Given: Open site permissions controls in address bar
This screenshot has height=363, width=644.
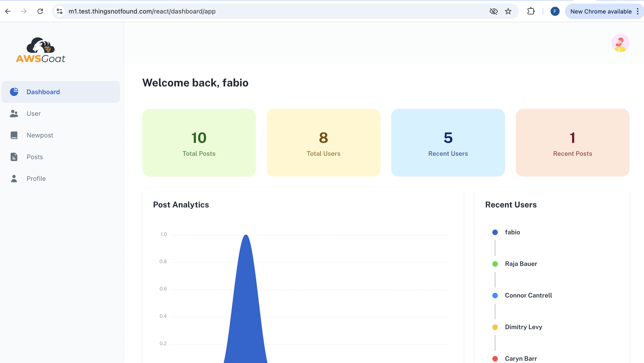Looking at the screenshot, I should (59, 11).
